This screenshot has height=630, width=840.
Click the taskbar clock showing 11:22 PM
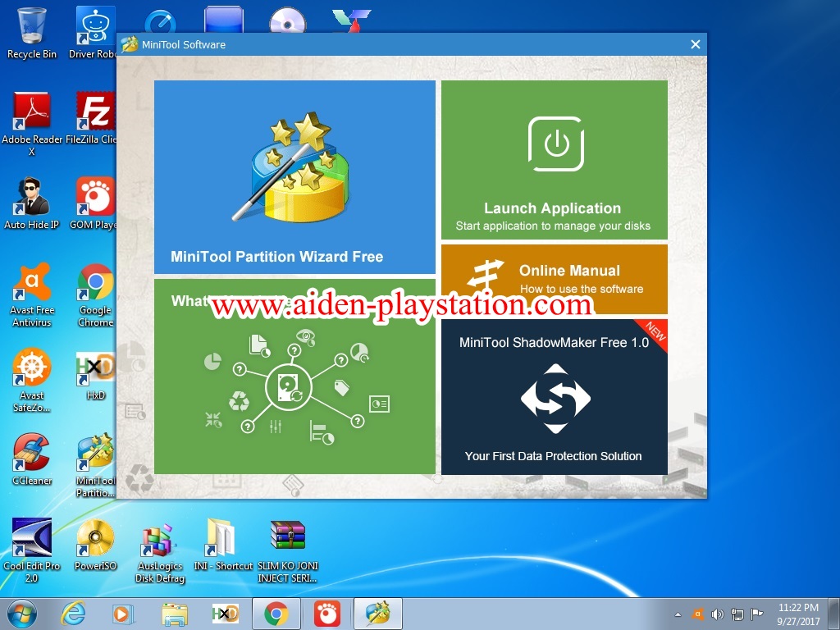point(798,614)
